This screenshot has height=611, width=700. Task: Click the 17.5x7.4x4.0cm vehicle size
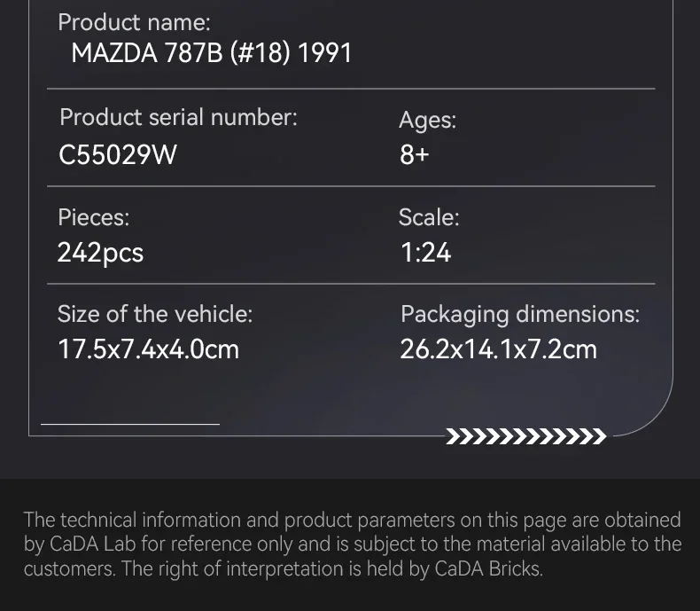coord(148,349)
